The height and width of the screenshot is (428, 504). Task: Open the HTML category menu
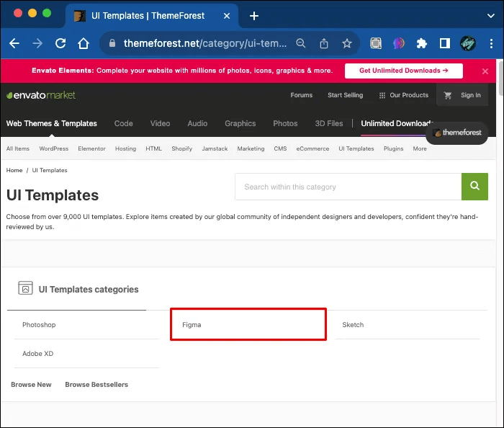pos(153,148)
